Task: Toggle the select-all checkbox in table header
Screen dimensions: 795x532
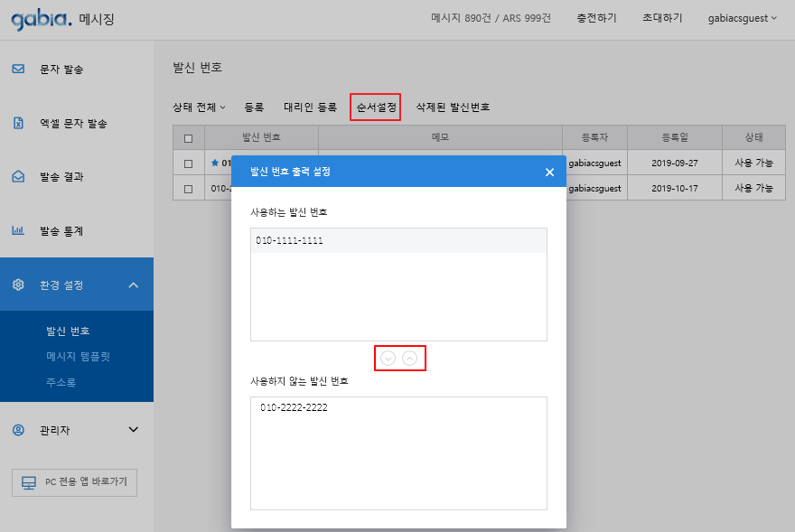Action: click(x=188, y=138)
